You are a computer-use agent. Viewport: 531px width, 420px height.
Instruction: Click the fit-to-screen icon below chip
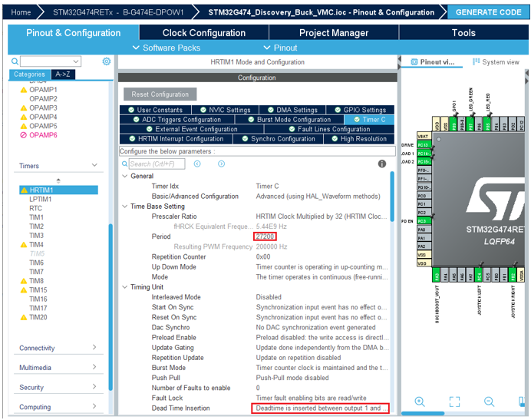pos(454,402)
